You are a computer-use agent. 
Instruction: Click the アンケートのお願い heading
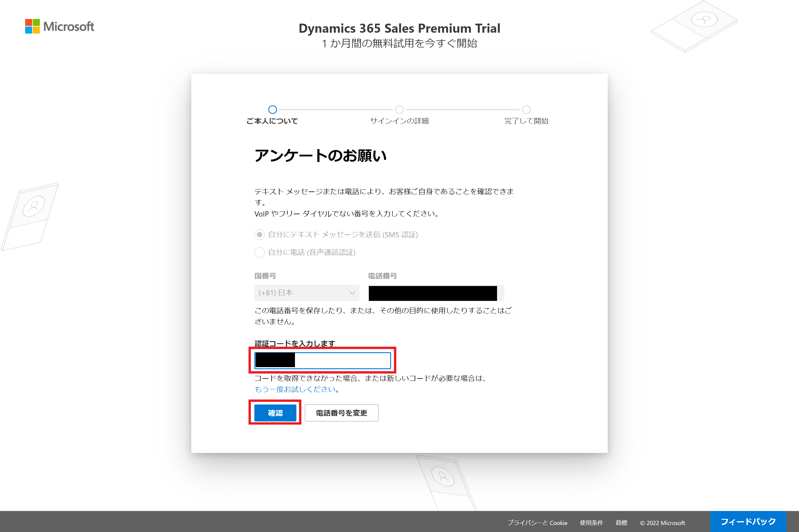[x=320, y=156]
